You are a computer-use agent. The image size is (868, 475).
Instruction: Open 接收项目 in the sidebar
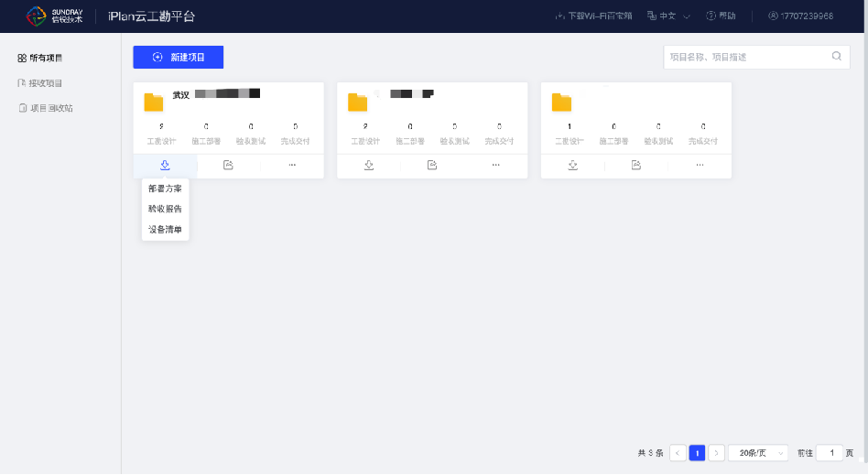pyautogui.click(x=40, y=83)
